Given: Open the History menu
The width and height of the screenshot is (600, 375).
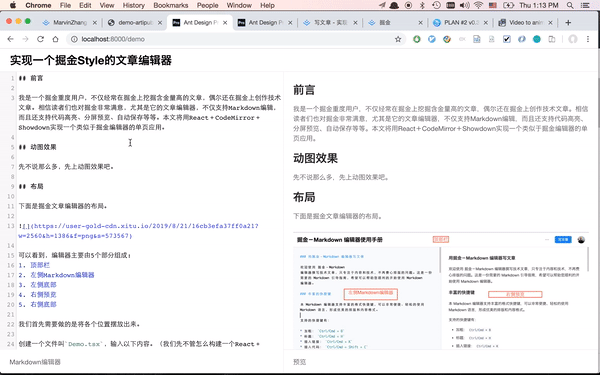Looking at the screenshot, I should tap(134, 5).
